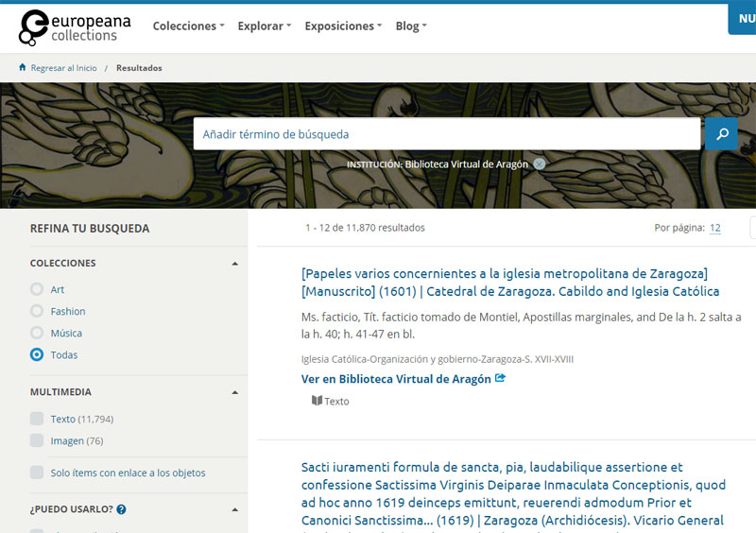Click the Añadir término de búsqueda field
This screenshot has width=756, height=533.
pos(447,133)
